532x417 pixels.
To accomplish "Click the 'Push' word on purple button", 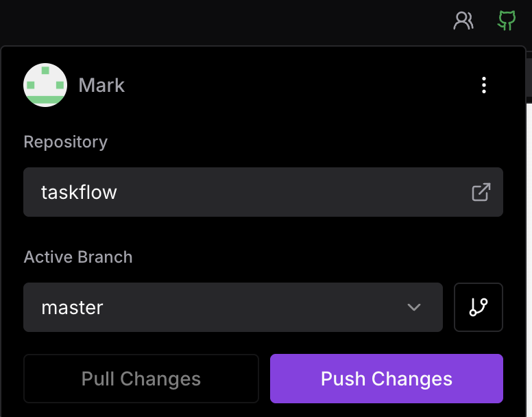I will point(343,379).
